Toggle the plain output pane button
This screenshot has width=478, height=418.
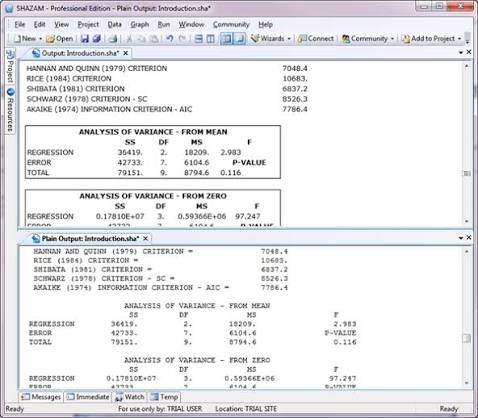tap(240, 39)
